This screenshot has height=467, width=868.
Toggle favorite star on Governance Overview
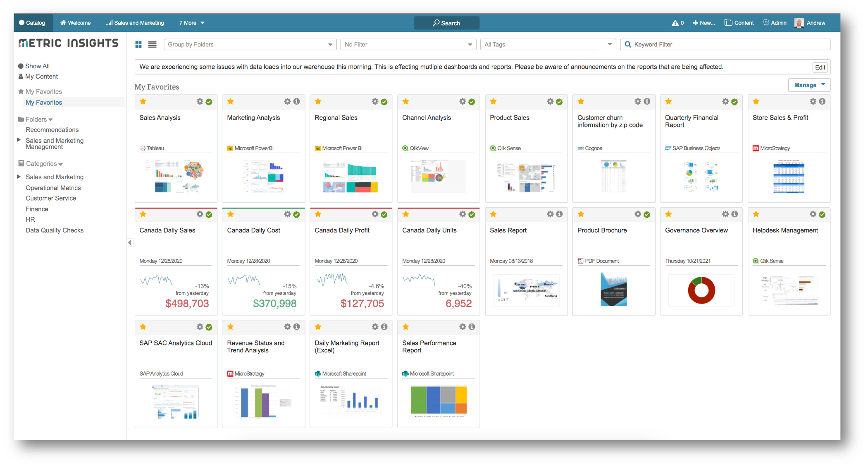click(669, 214)
